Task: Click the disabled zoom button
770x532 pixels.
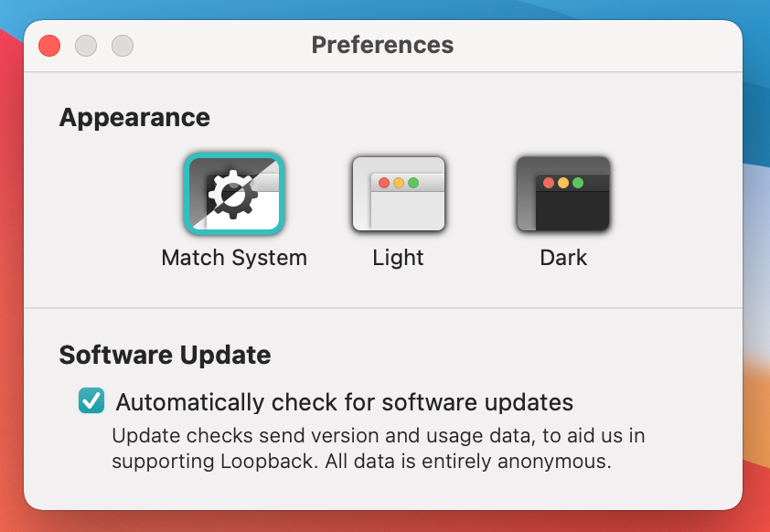Action: point(123,46)
